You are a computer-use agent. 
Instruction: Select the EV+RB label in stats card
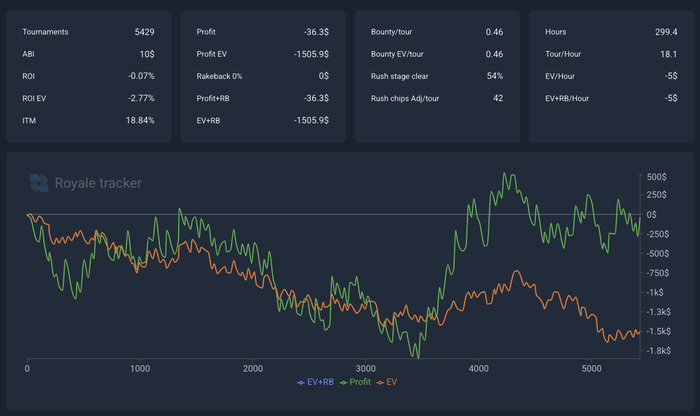pyautogui.click(x=208, y=121)
